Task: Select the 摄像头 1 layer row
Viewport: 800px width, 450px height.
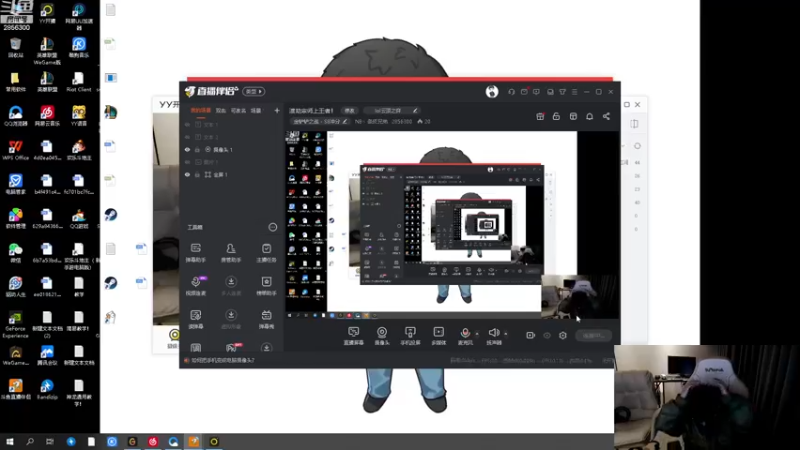Action: (x=233, y=149)
